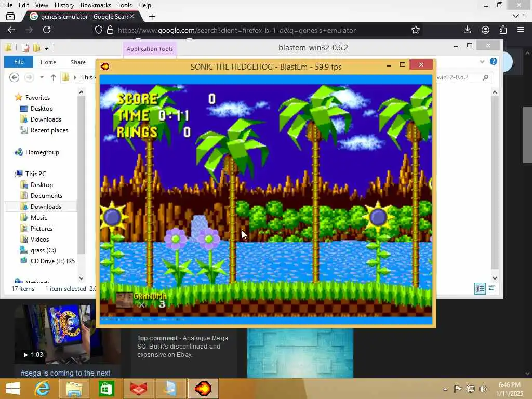Click the site security padlock icon

pyautogui.click(x=110, y=30)
